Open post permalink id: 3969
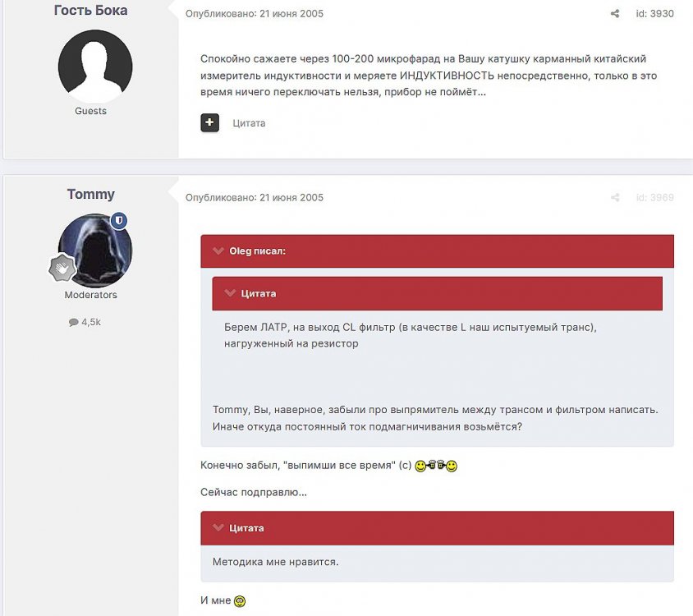This screenshot has height=616, width=693. [x=654, y=198]
